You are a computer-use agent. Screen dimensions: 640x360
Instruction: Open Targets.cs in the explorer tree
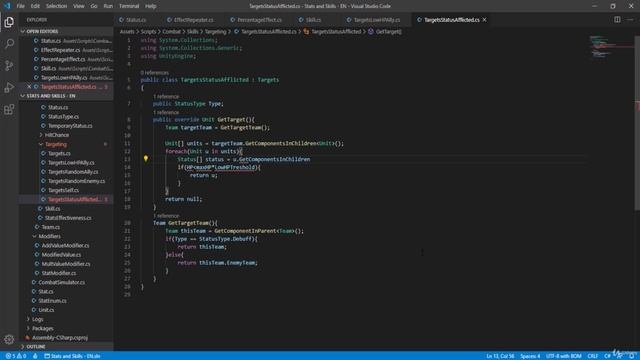point(59,153)
